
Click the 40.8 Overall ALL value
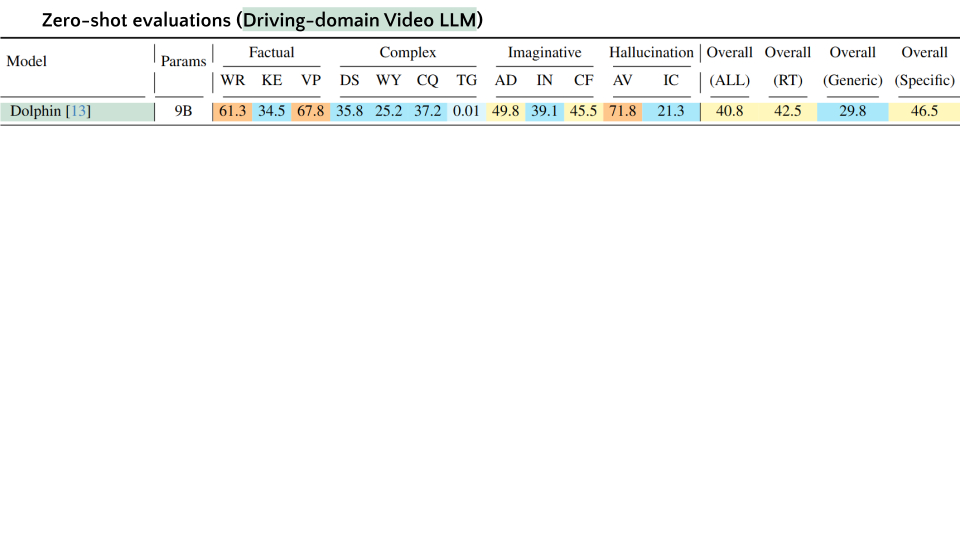point(729,111)
